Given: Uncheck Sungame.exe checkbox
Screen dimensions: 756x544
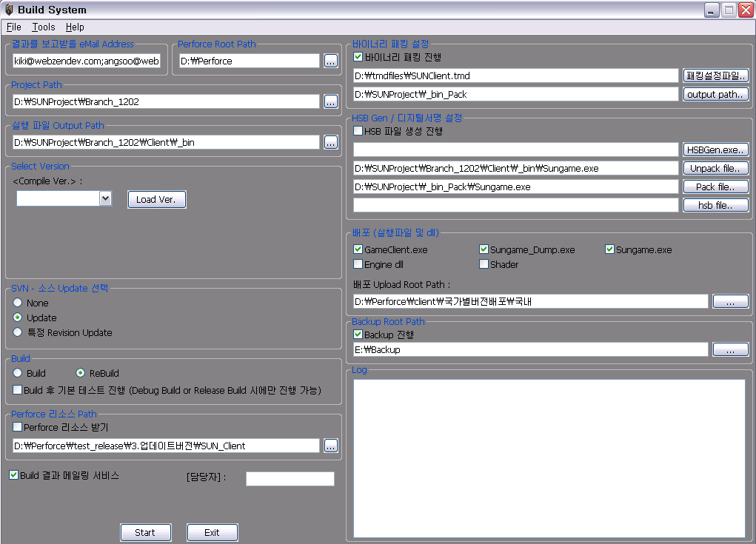Looking at the screenshot, I should (x=609, y=249).
